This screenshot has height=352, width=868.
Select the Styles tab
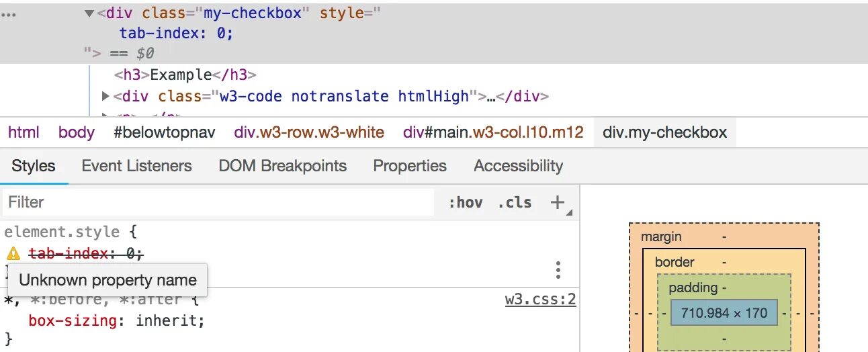pyautogui.click(x=34, y=166)
